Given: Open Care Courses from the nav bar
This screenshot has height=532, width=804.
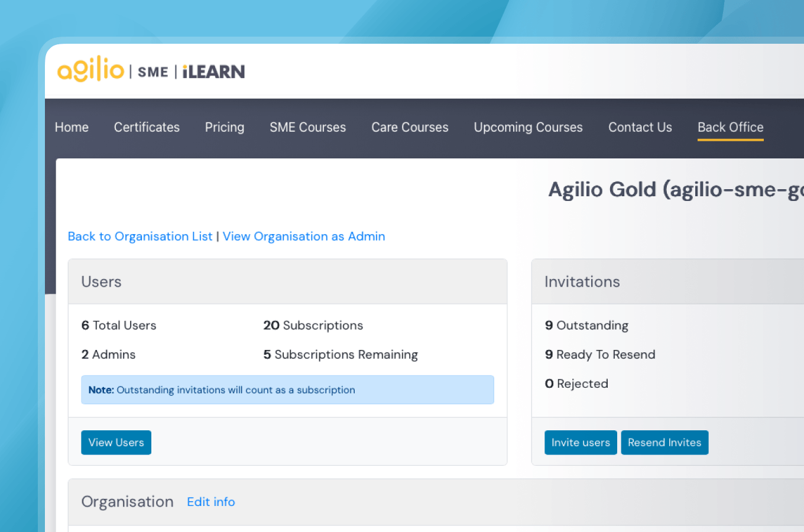Looking at the screenshot, I should (x=410, y=127).
